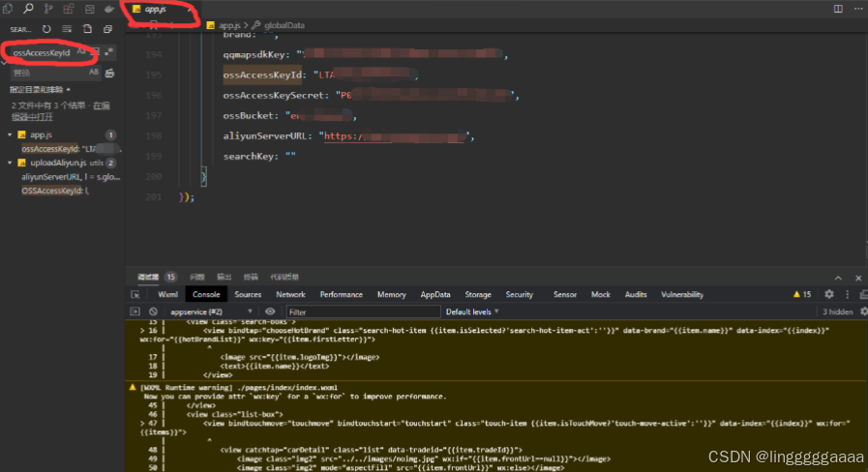868x472 pixels.
Task: Show console sidebar icon
Action: coord(135,311)
